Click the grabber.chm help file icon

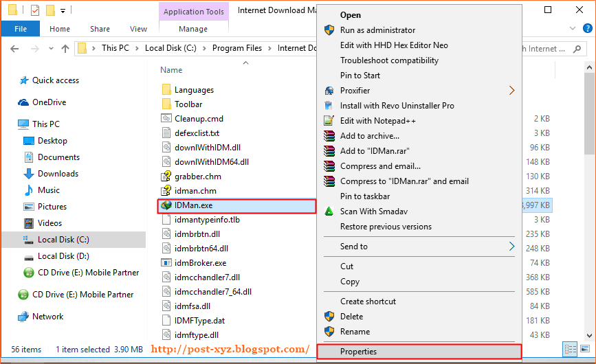(166, 177)
